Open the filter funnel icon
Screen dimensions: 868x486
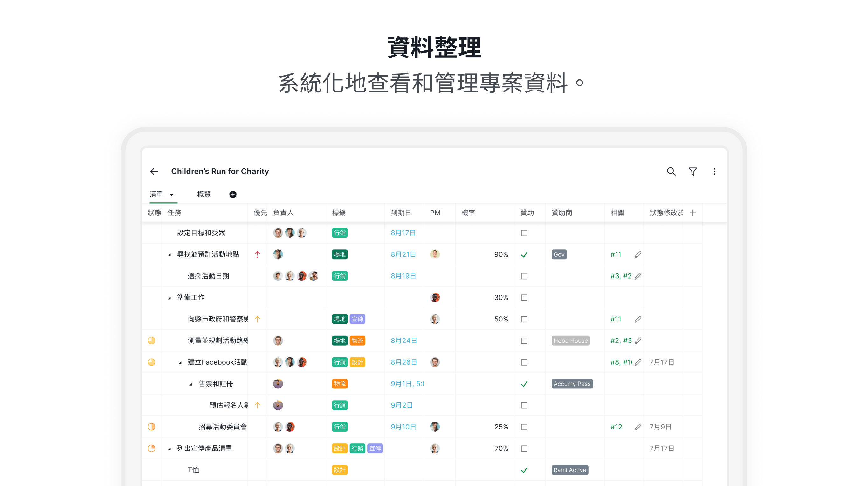[692, 171]
